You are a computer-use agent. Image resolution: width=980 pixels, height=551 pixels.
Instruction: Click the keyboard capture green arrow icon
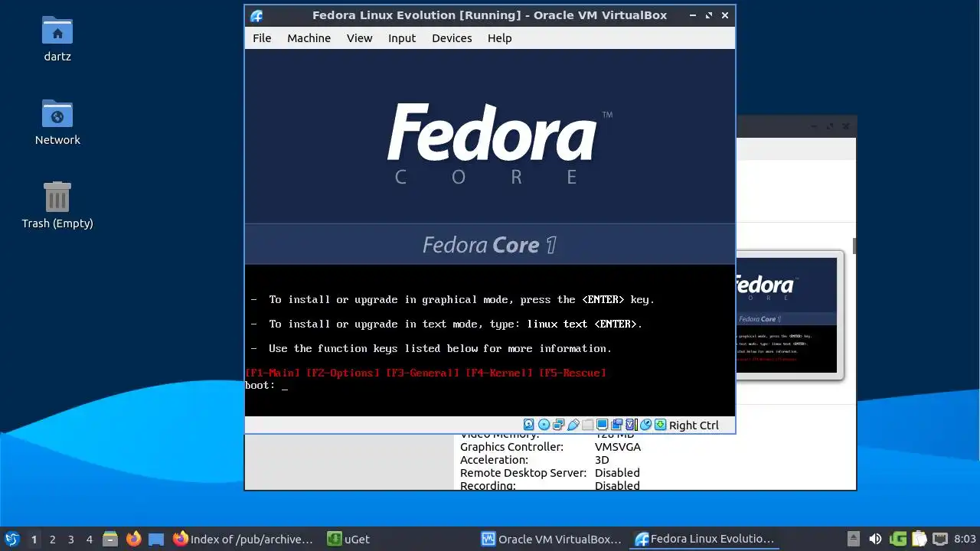(x=660, y=425)
